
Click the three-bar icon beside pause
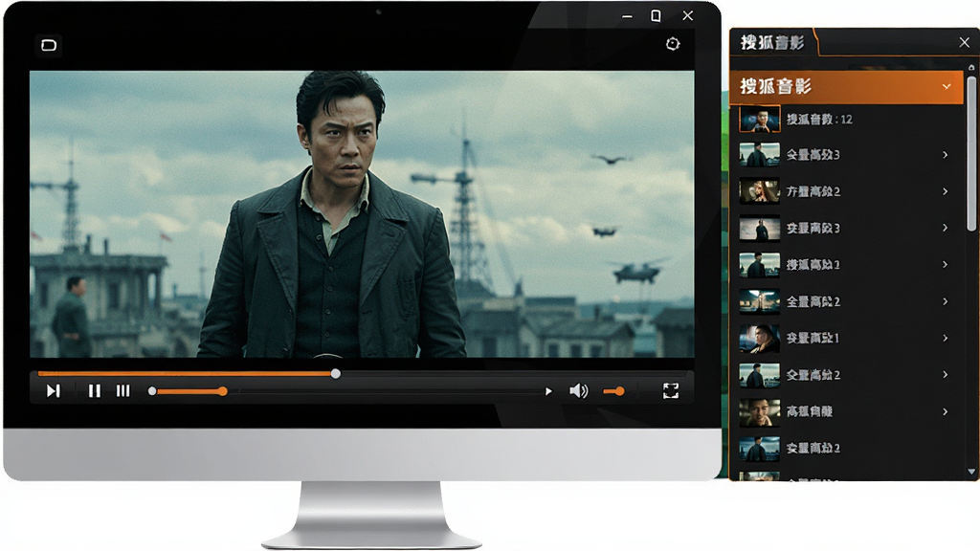(x=123, y=391)
